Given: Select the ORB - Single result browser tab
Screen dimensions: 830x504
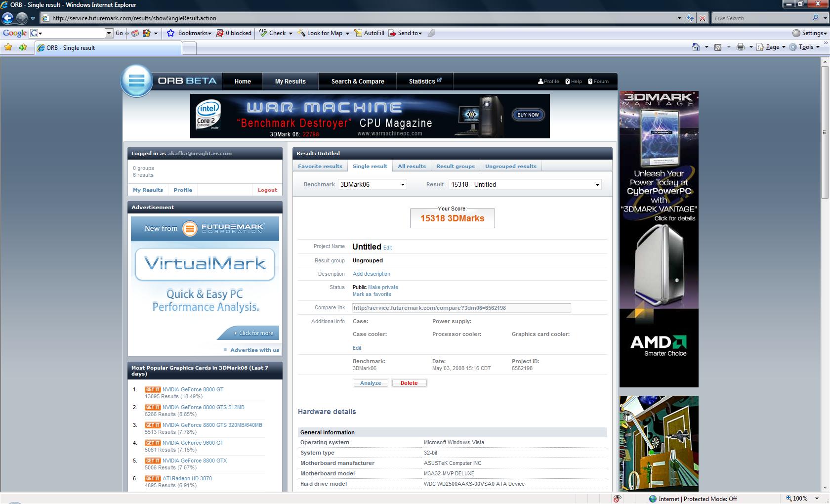Looking at the screenshot, I should [x=108, y=48].
